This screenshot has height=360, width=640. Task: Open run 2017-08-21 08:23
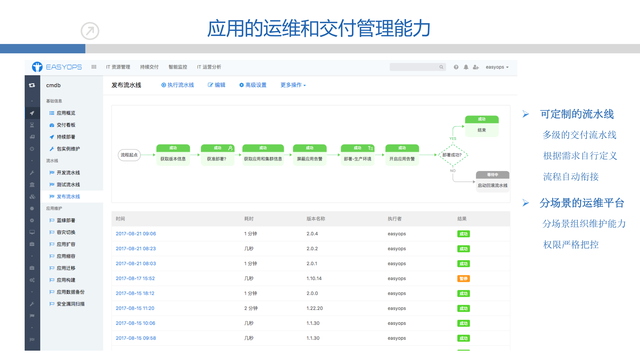[136, 249]
